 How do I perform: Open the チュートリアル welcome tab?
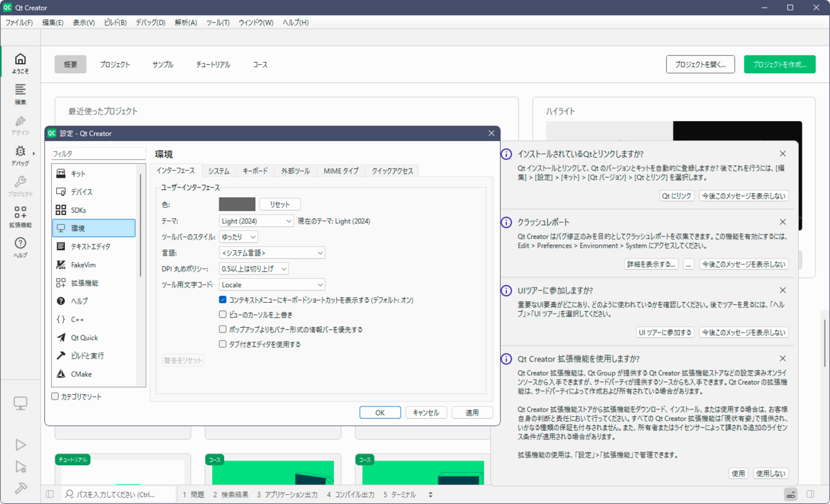(213, 64)
